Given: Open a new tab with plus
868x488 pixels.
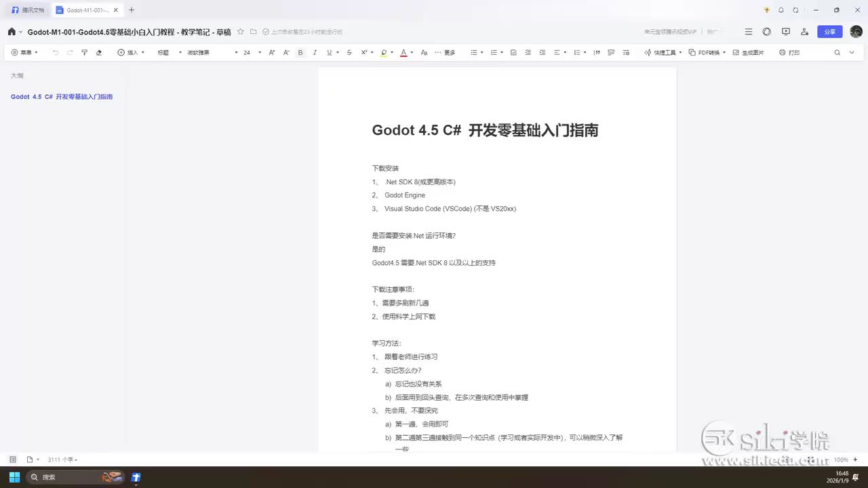Looking at the screenshot, I should pos(132,10).
